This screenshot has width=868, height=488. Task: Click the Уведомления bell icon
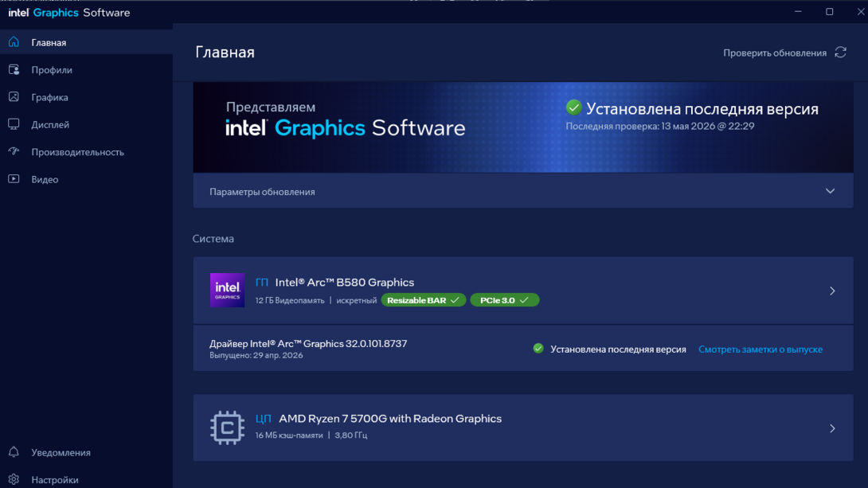pos(14,452)
